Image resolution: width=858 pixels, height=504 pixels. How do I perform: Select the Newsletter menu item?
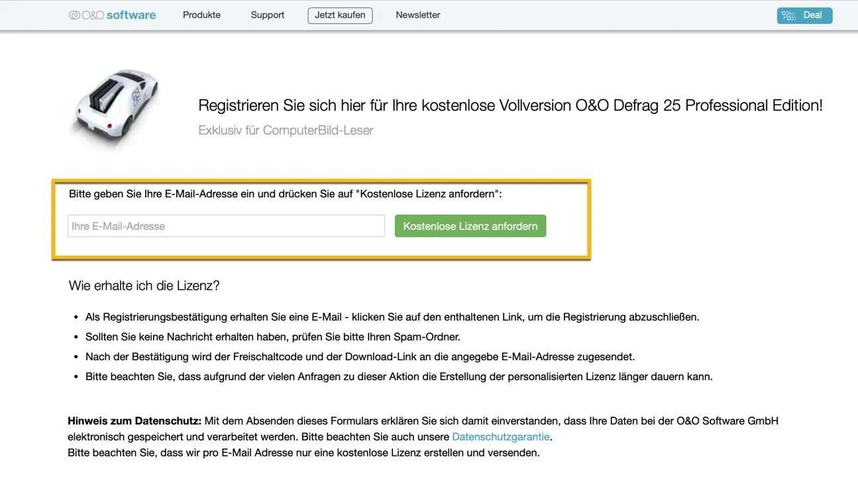click(417, 15)
